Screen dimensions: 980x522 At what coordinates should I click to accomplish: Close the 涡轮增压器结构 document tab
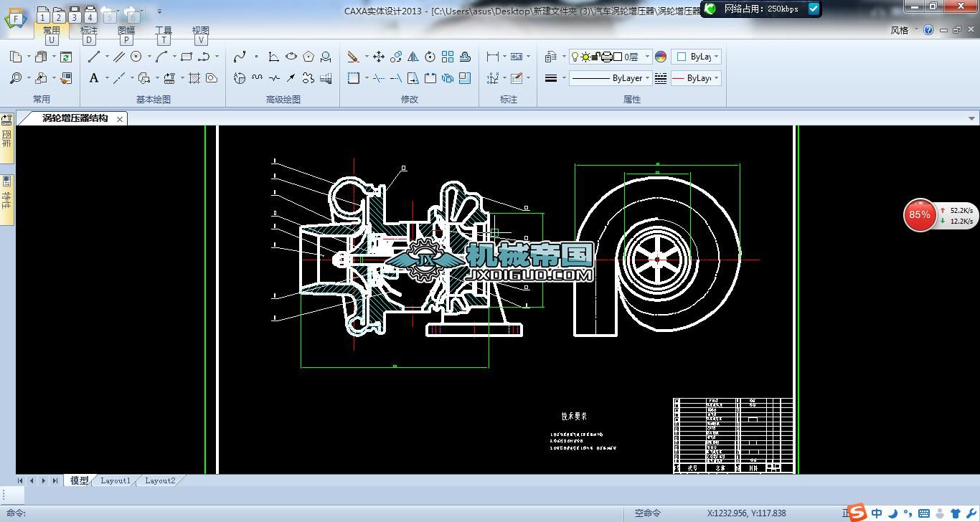pyautogui.click(x=120, y=119)
